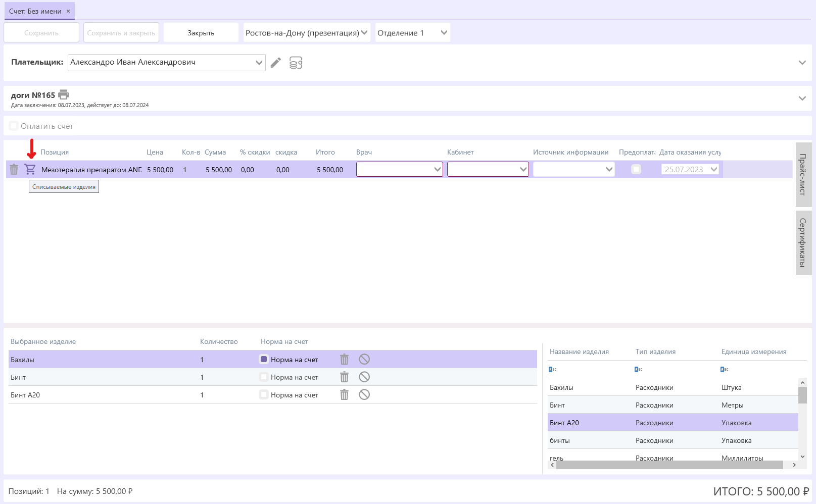The width and height of the screenshot is (816, 504).
Task: Open filter icon under Единица измерения
Action: pos(725,369)
